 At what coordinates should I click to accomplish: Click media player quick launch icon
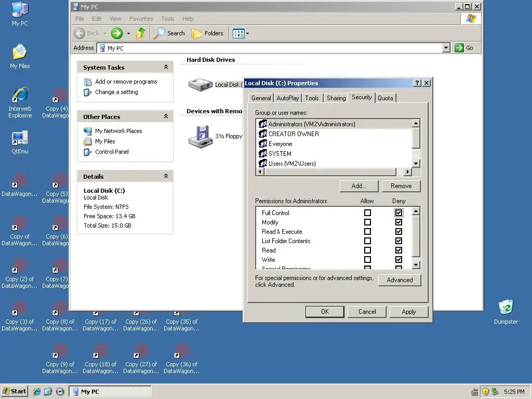coord(60,392)
